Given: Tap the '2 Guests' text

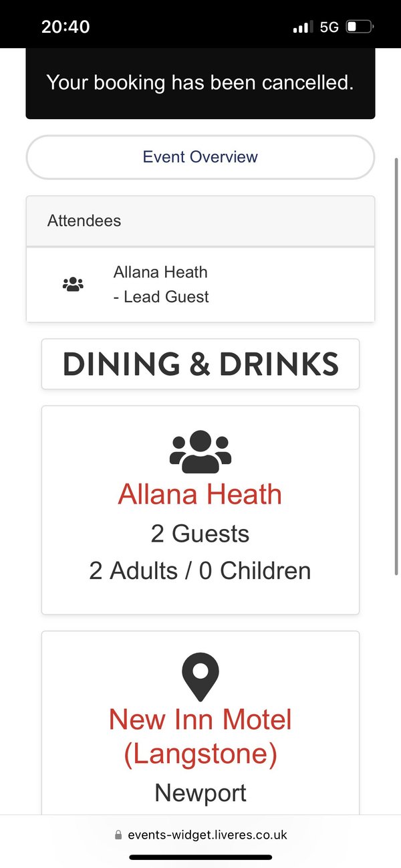Looking at the screenshot, I should [x=200, y=534].
